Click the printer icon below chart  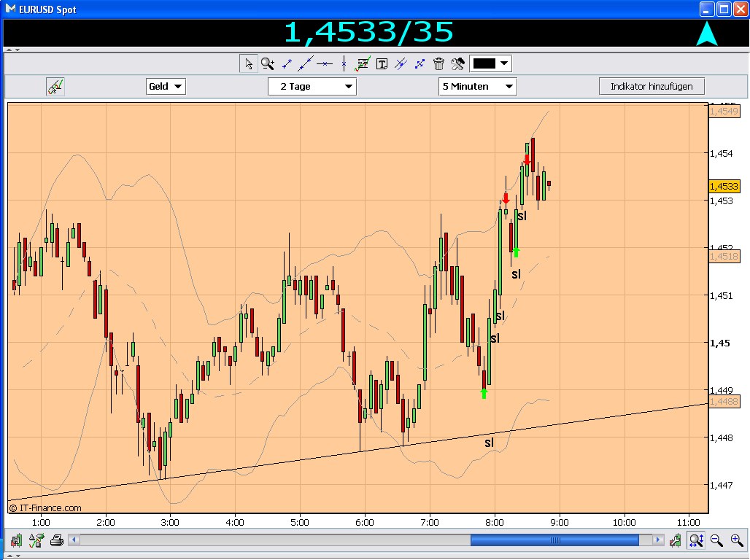(57, 540)
